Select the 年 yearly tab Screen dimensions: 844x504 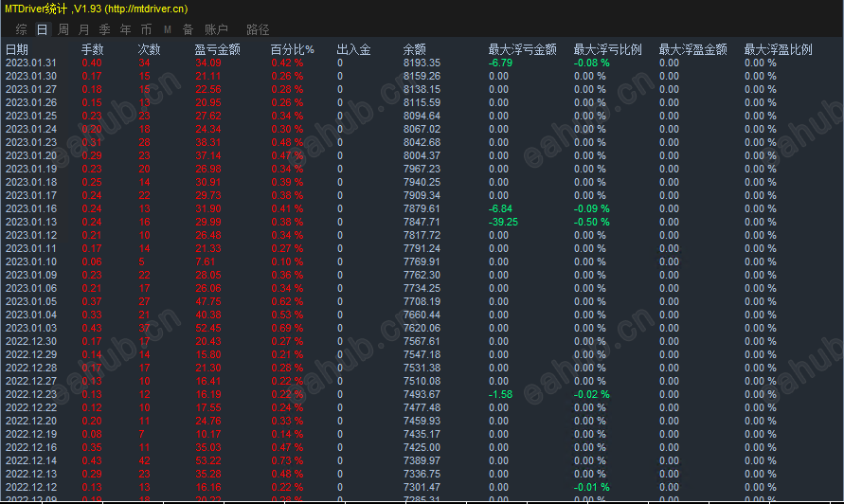[x=125, y=29]
